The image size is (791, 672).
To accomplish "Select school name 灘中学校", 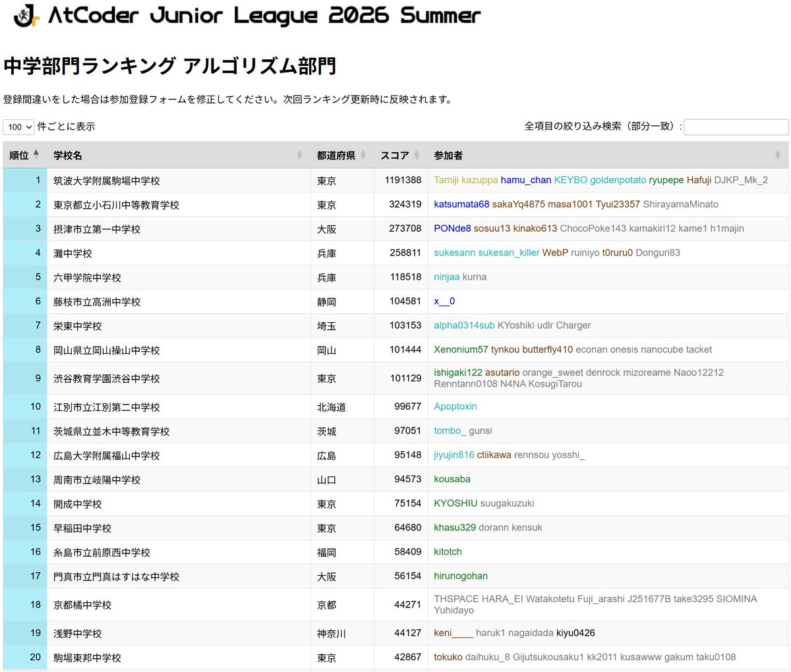I will [73, 253].
